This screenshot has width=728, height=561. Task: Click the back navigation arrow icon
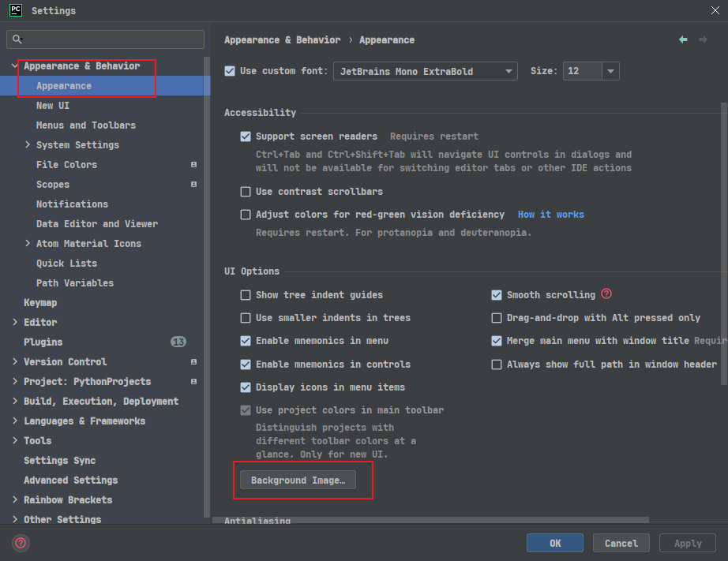coord(683,40)
